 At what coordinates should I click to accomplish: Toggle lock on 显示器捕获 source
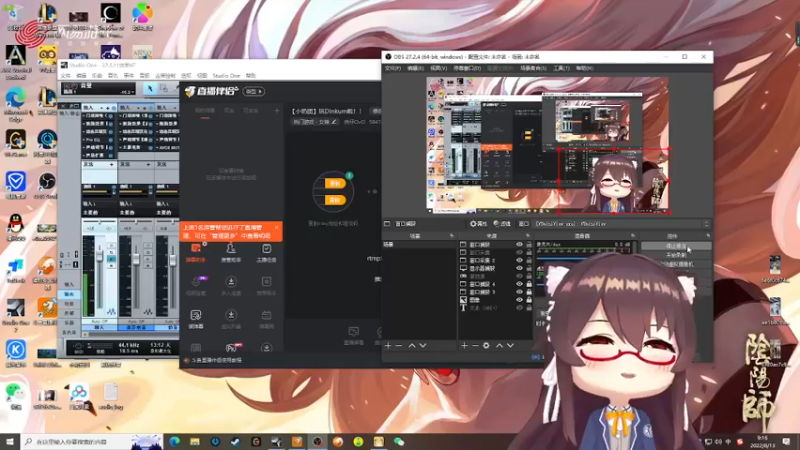click(x=529, y=268)
